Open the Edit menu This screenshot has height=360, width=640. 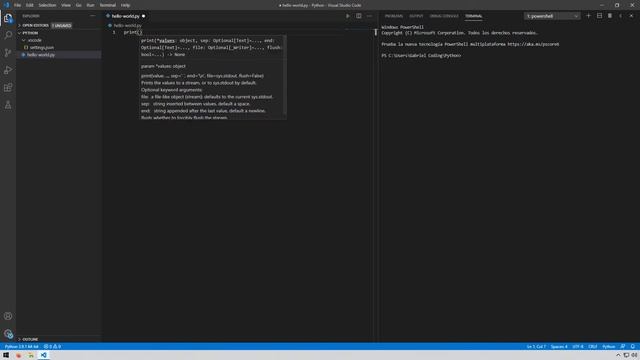point(29,5)
